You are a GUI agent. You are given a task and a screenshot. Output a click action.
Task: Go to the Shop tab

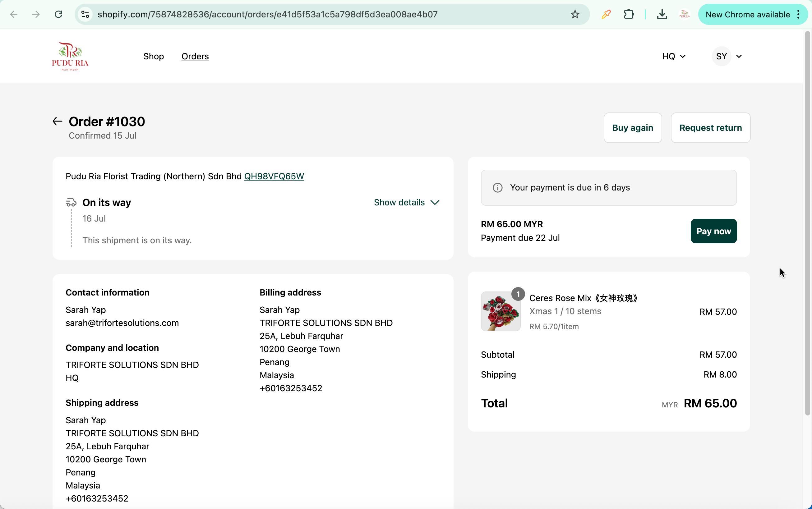(154, 56)
